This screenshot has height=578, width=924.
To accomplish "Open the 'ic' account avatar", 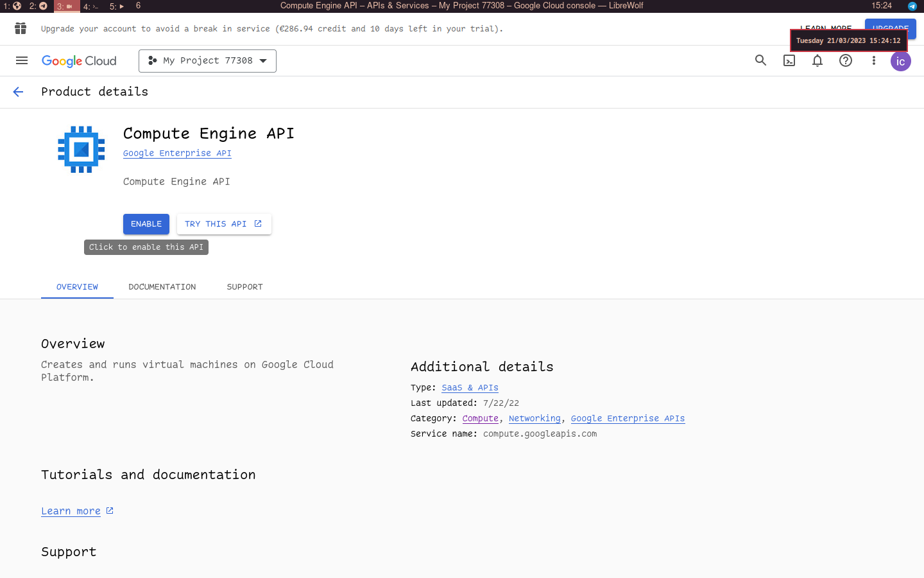I will 900,61.
